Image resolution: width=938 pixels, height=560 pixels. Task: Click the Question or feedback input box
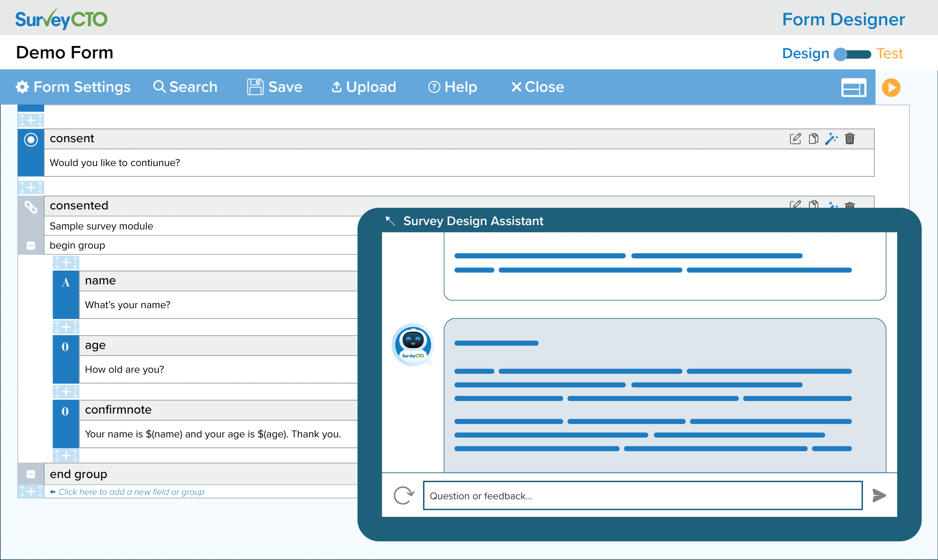coord(643,495)
